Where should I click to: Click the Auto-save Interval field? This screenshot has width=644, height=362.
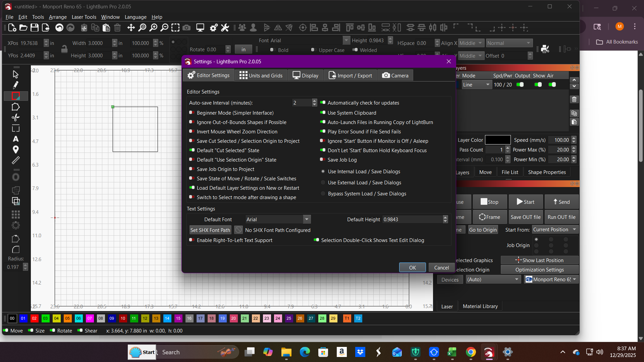[x=301, y=103]
